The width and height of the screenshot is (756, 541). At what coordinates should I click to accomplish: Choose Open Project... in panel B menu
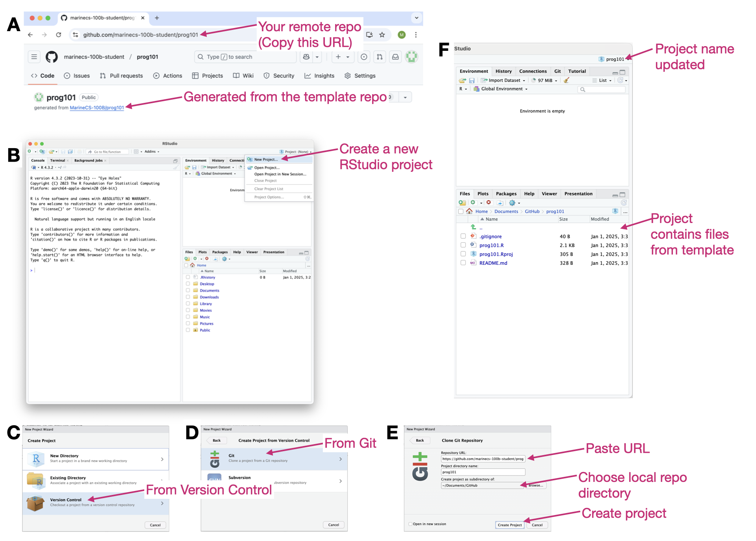279,167
